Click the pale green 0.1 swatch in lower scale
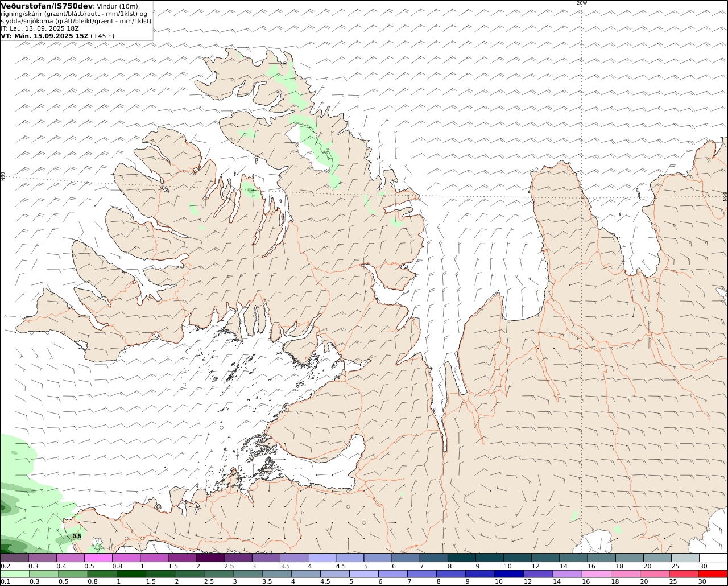The width and height of the screenshot is (728, 586). (15, 574)
